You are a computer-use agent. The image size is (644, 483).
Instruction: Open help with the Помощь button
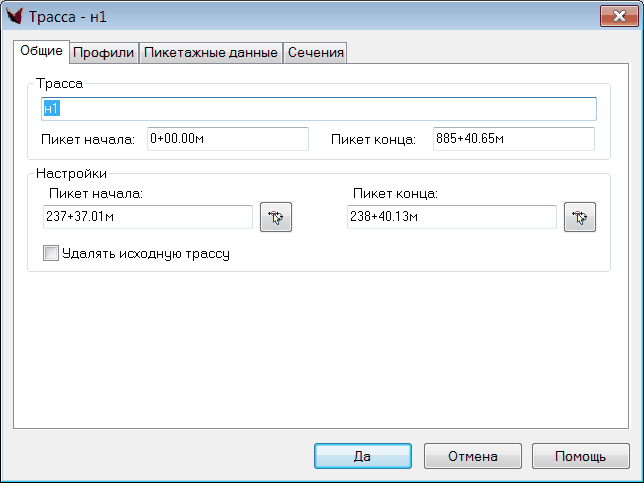580,456
